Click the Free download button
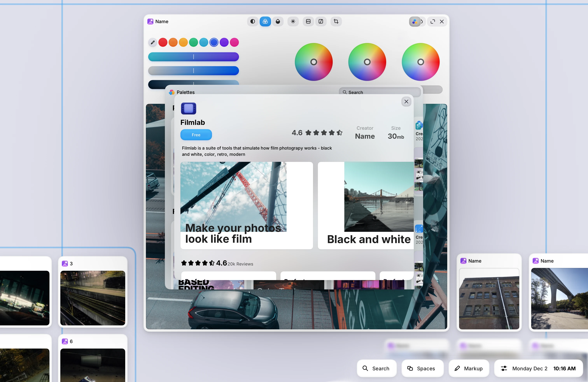588x382 pixels. pos(196,135)
